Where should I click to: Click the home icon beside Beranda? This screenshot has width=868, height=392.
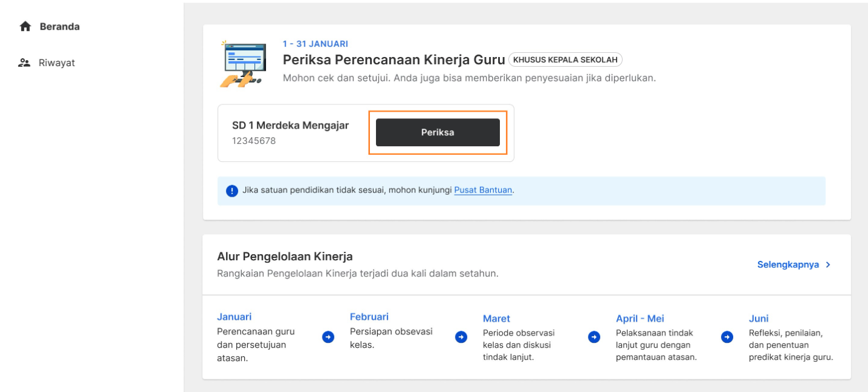click(25, 27)
